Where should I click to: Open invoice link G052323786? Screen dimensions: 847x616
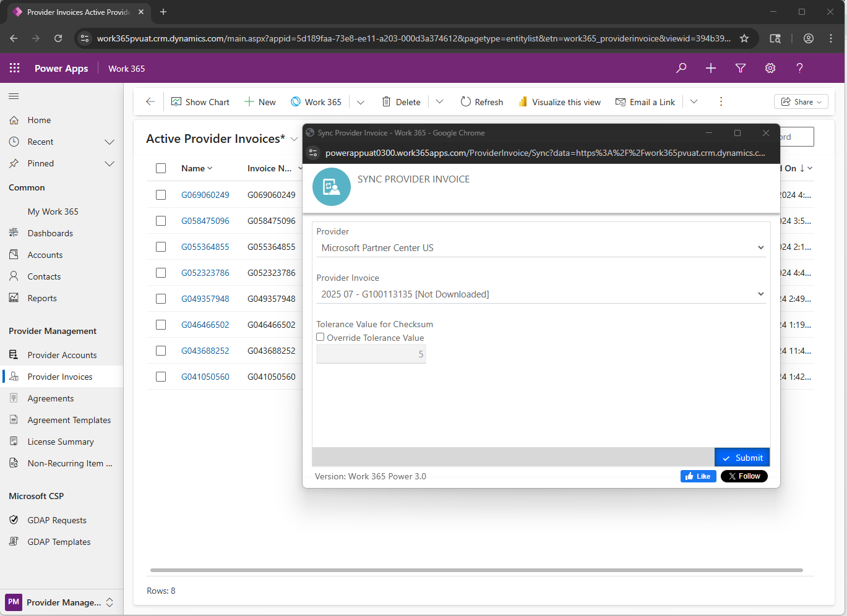[x=205, y=273]
